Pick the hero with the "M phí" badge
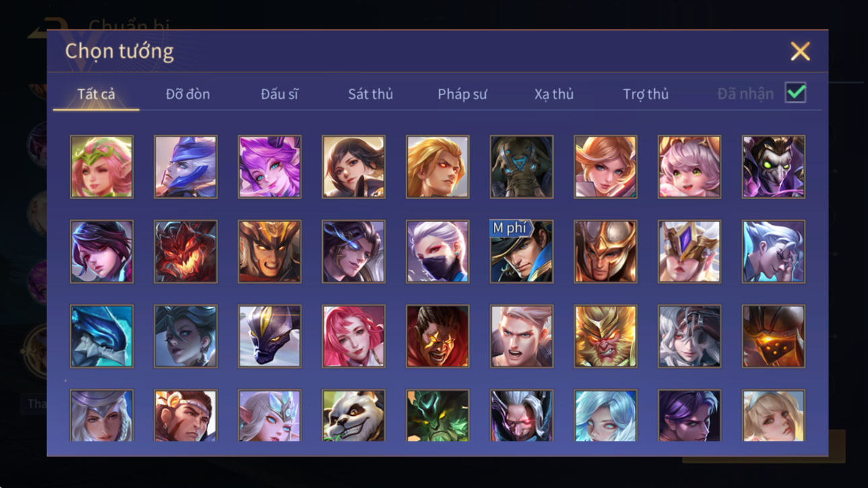 pos(521,252)
